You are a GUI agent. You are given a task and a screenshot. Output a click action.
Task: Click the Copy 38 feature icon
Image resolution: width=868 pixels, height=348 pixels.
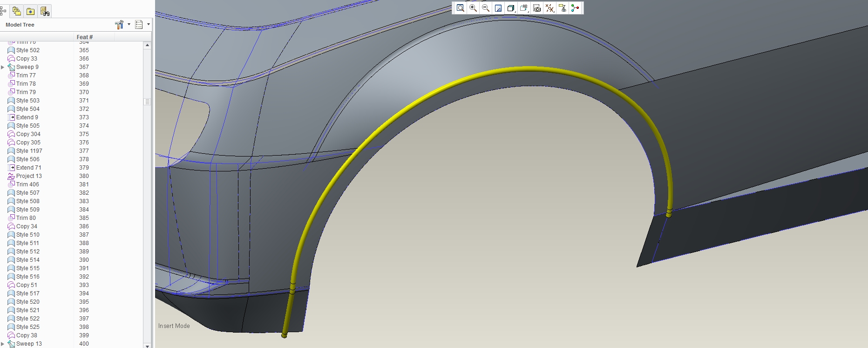click(x=11, y=335)
